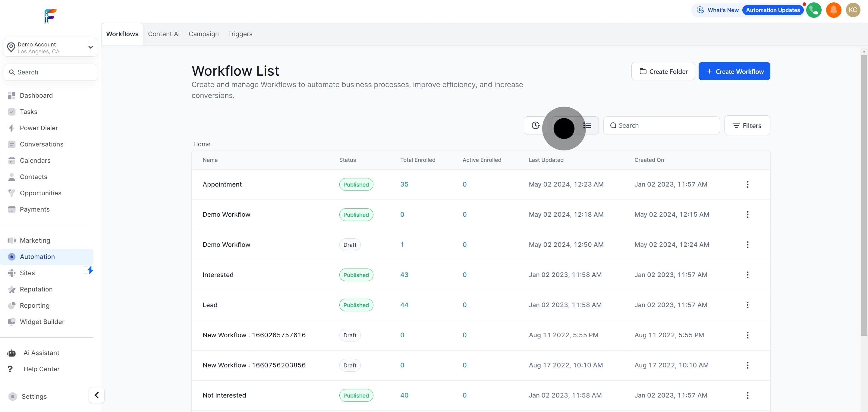The image size is (868, 412).
Task: Open the options menu for Interested workflow
Action: tap(747, 275)
